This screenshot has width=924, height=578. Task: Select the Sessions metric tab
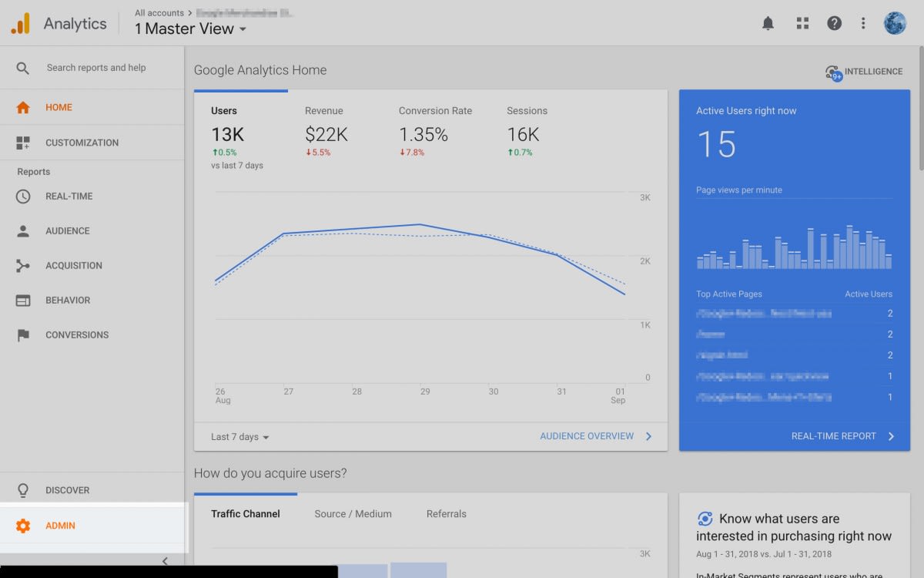528,131
